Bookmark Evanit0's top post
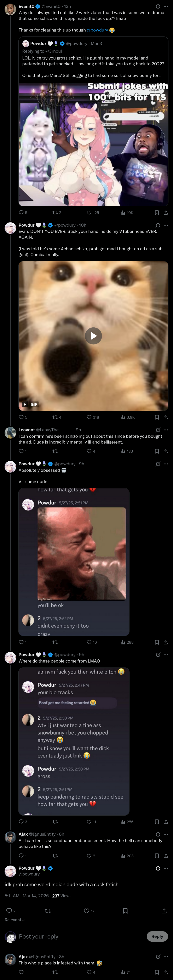The width and height of the screenshot is (173, 980). point(157,213)
